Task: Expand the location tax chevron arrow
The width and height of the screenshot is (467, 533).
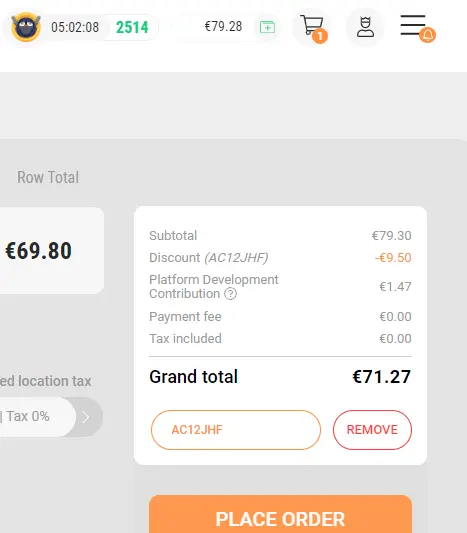Action: (x=86, y=417)
